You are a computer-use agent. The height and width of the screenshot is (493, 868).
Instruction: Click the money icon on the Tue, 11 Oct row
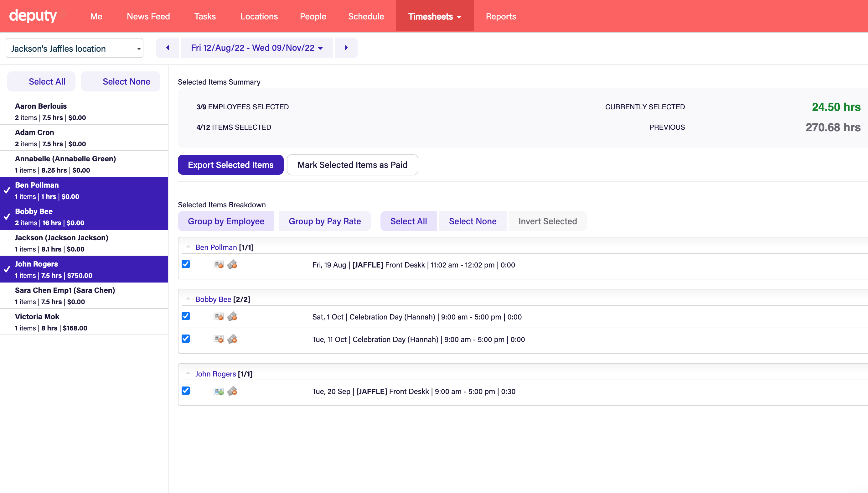click(x=232, y=339)
